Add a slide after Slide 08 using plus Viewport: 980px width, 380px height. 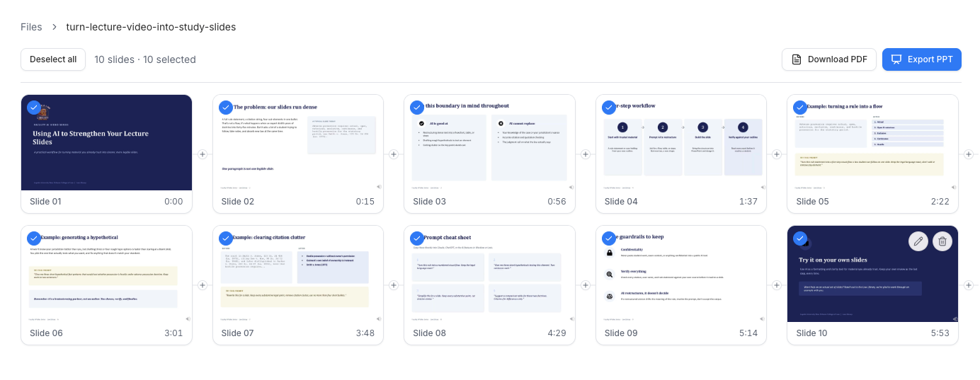pyautogui.click(x=586, y=284)
